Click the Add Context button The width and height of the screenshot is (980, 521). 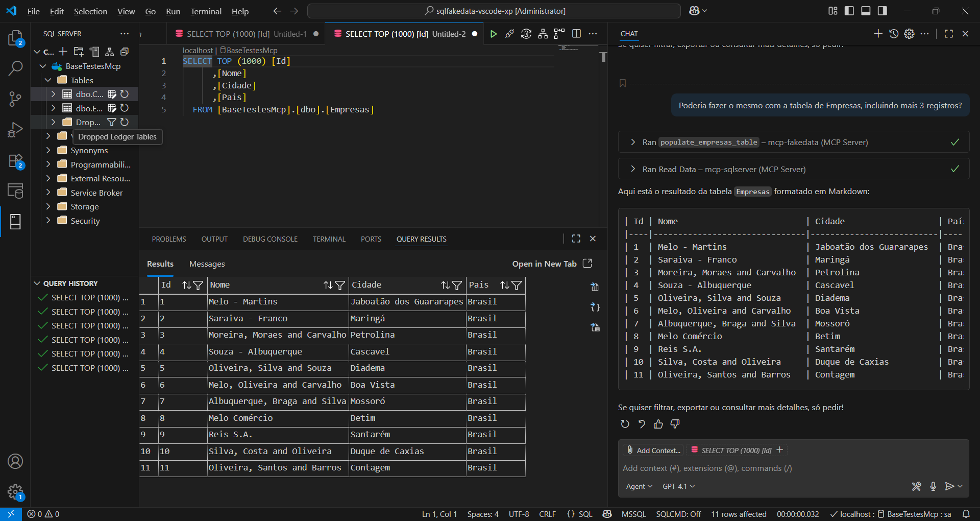[x=653, y=450]
